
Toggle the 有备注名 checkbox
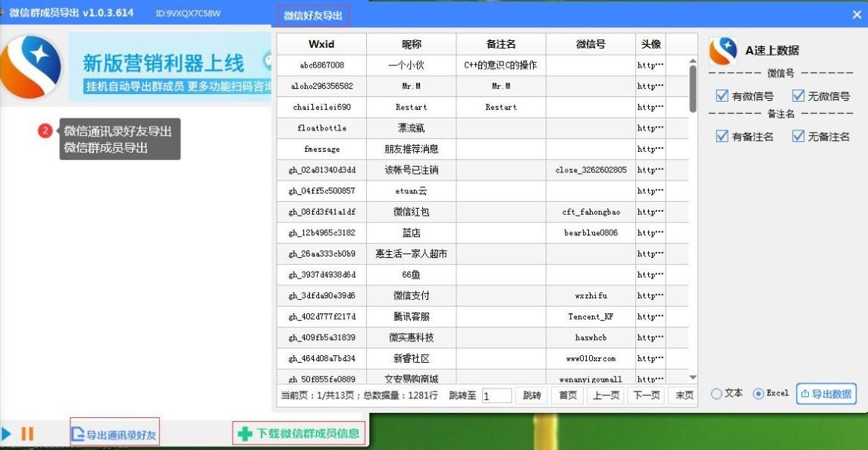pyautogui.click(x=722, y=136)
